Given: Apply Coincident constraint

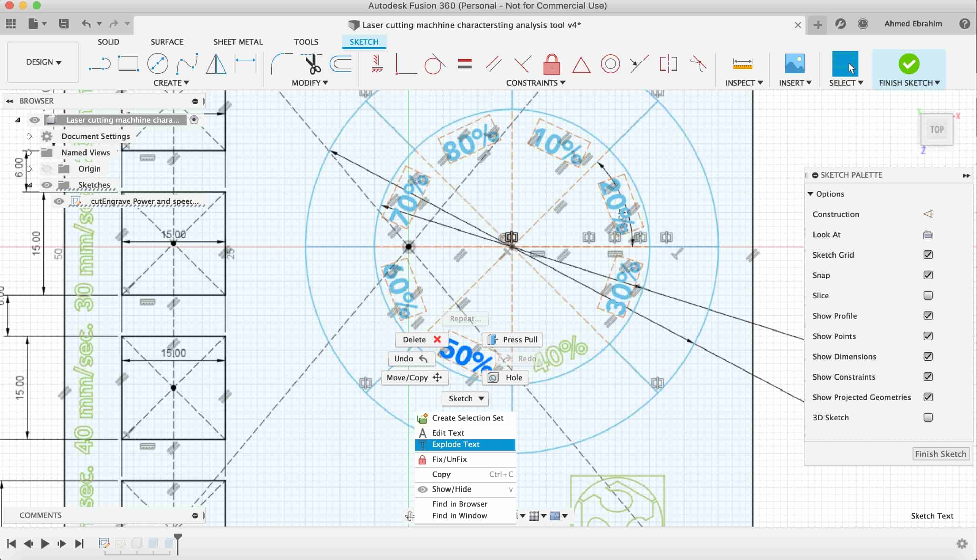Looking at the screenshot, I should pos(406,64).
